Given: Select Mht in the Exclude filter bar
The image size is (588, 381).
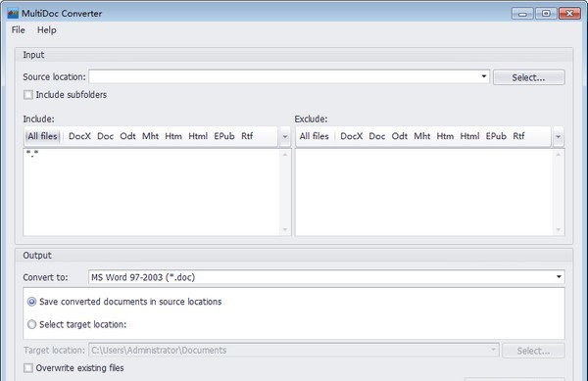Looking at the screenshot, I should click(421, 136).
